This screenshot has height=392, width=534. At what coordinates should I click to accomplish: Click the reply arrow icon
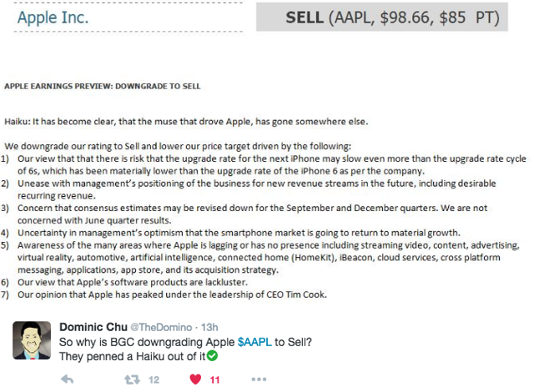coord(67,379)
